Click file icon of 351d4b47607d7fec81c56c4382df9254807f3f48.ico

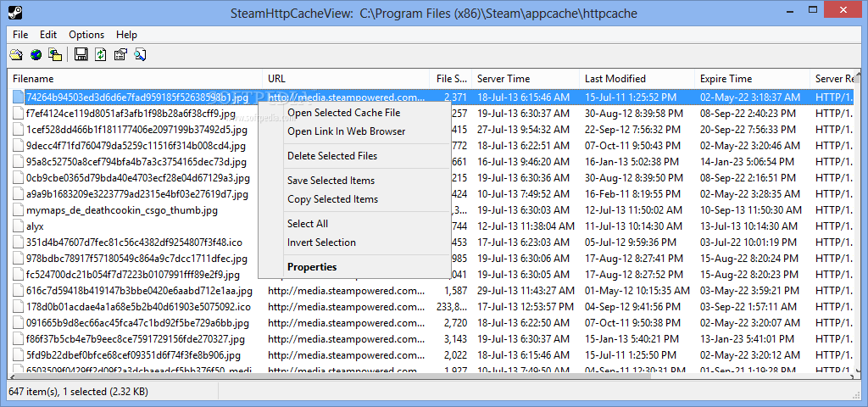coord(18,243)
